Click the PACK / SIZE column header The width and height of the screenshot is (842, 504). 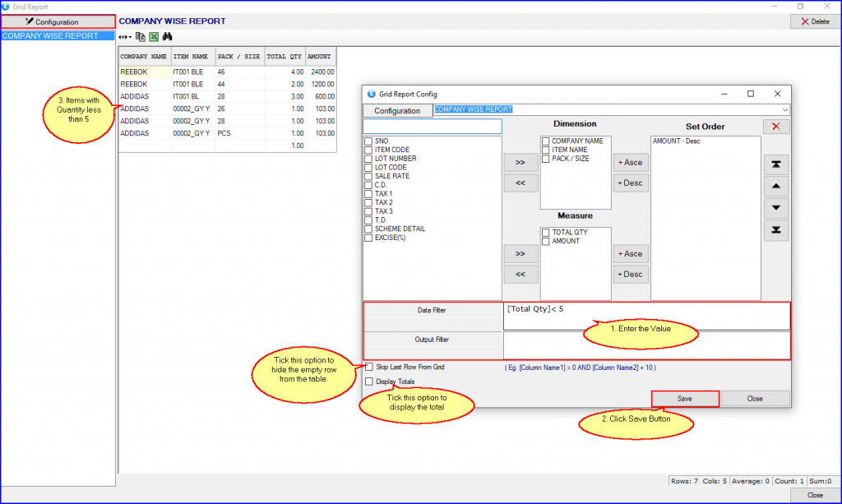pos(239,57)
